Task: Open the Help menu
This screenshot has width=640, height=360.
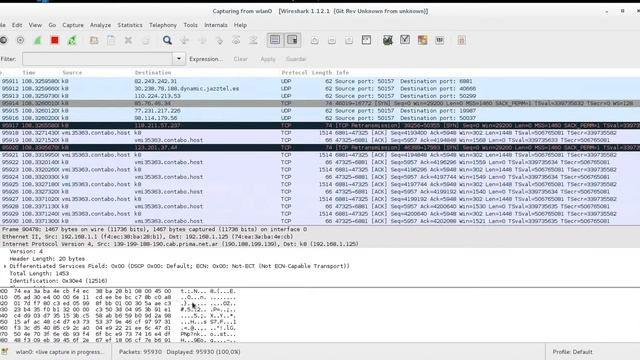Action: (x=240, y=25)
